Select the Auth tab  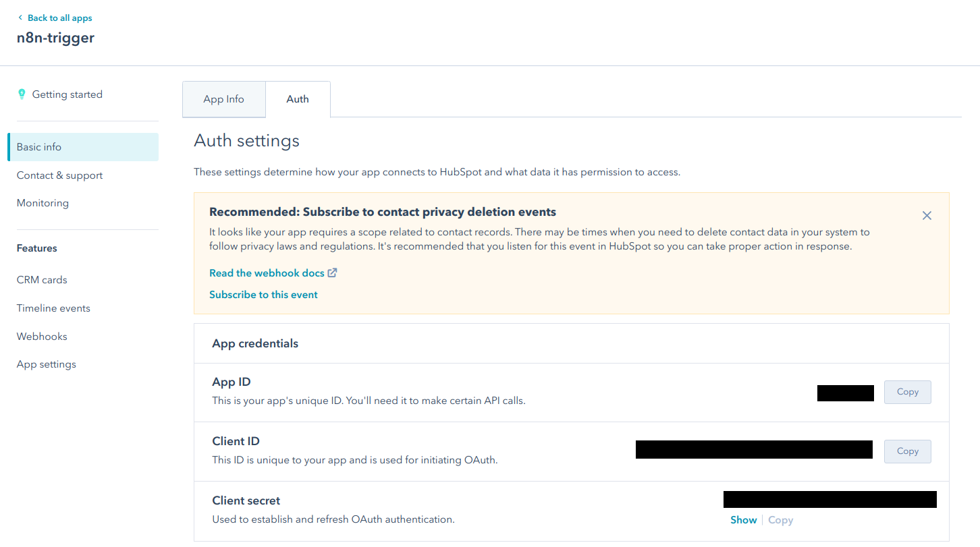(x=298, y=99)
